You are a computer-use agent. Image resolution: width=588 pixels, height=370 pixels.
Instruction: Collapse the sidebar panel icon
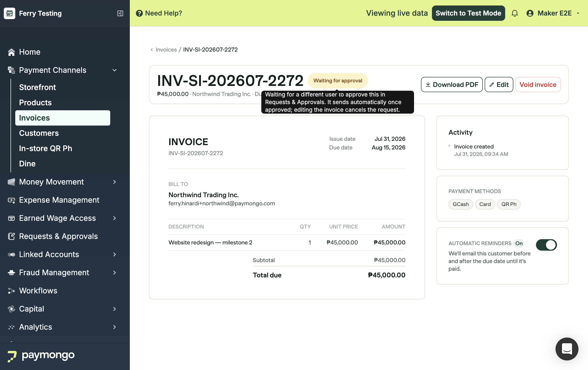click(120, 13)
